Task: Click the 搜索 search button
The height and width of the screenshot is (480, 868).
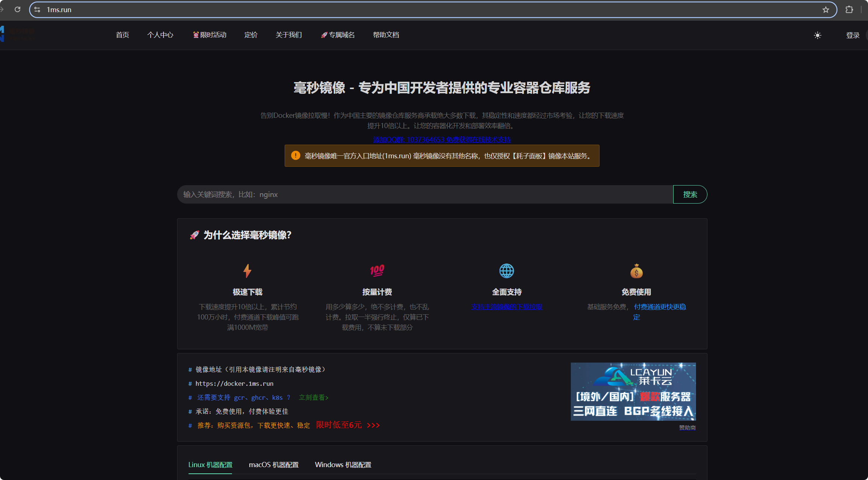Action: coord(690,194)
